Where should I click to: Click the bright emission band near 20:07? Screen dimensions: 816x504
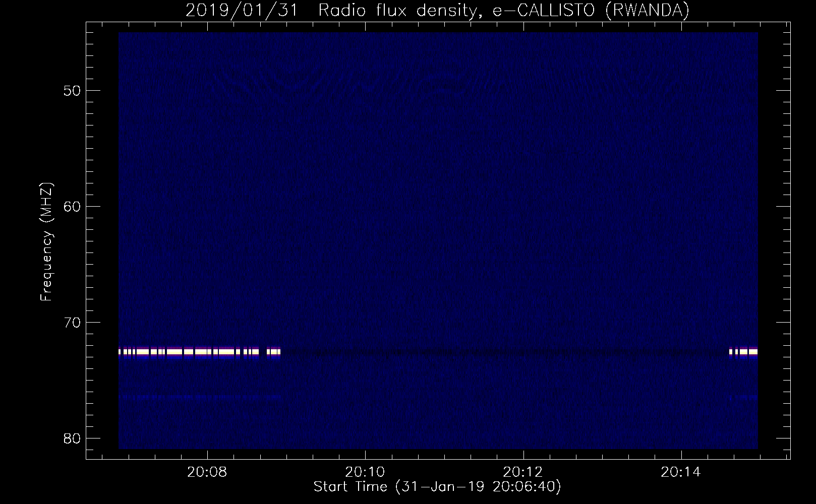pyautogui.click(x=199, y=352)
